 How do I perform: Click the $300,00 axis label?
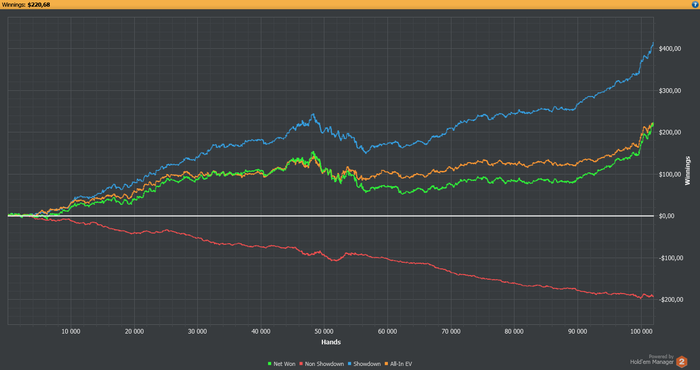coord(670,91)
